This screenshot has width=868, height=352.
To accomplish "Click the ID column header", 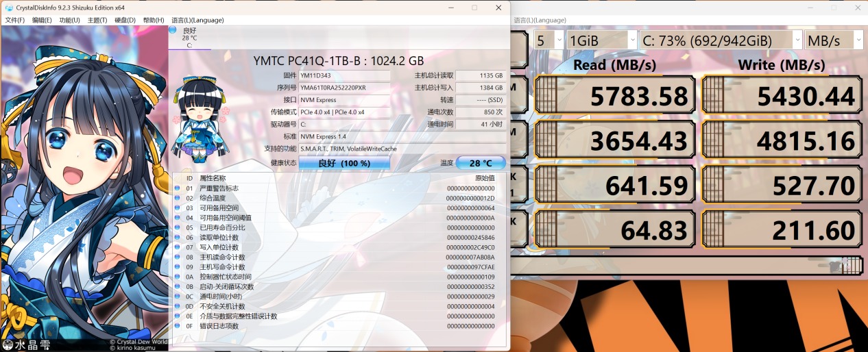I will [189, 178].
